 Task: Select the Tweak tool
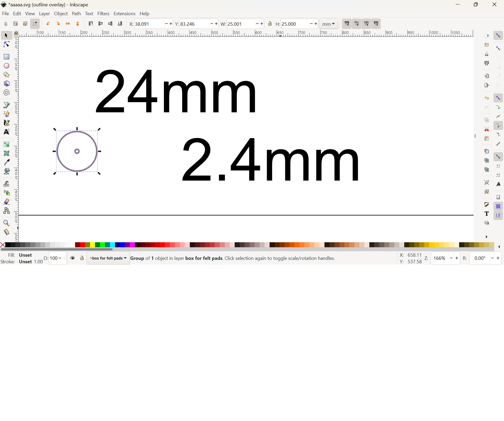[x=6, y=184]
